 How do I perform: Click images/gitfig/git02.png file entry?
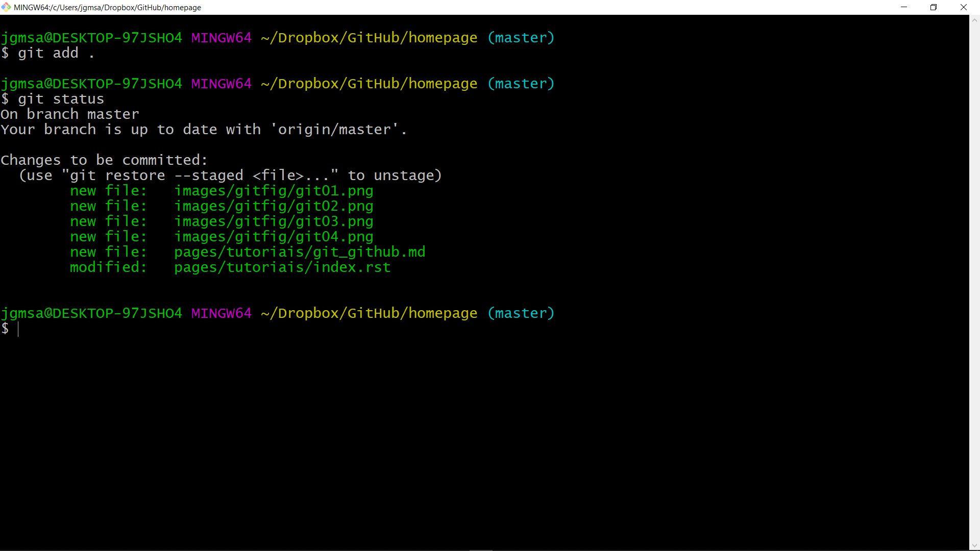274,206
